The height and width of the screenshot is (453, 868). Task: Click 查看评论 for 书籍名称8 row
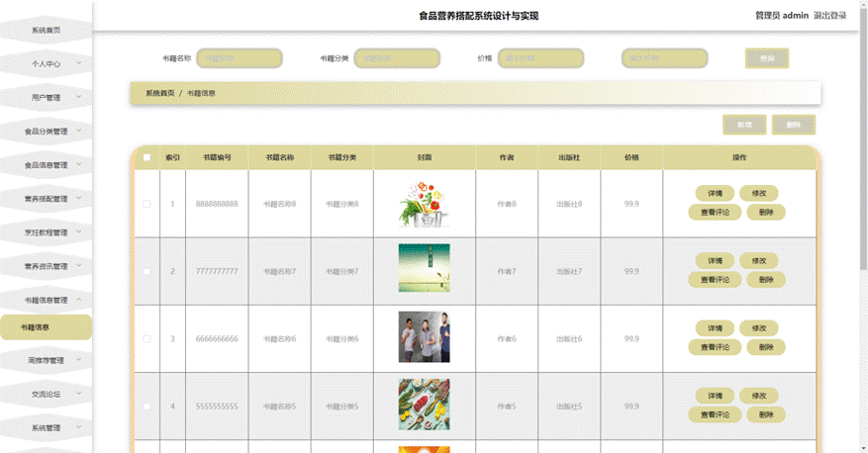[x=715, y=213]
